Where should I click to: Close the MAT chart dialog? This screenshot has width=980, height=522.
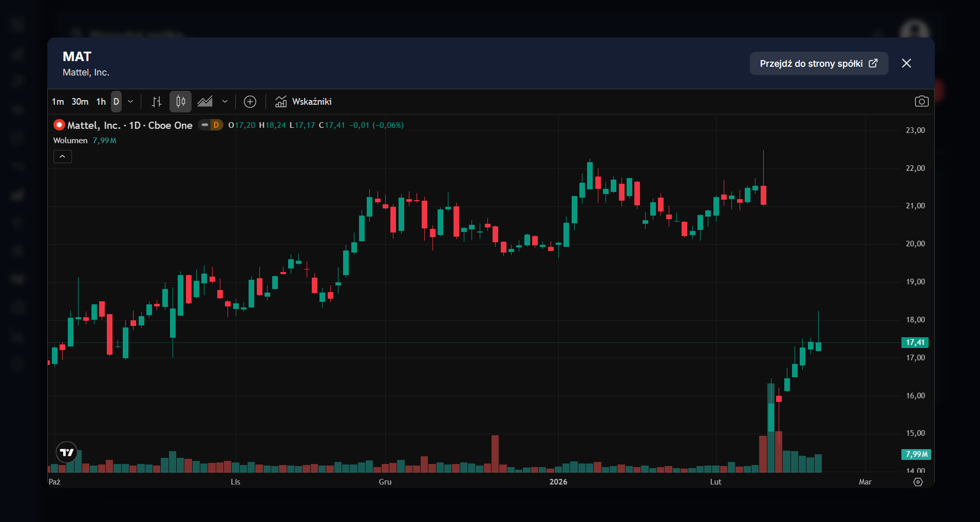(x=906, y=63)
